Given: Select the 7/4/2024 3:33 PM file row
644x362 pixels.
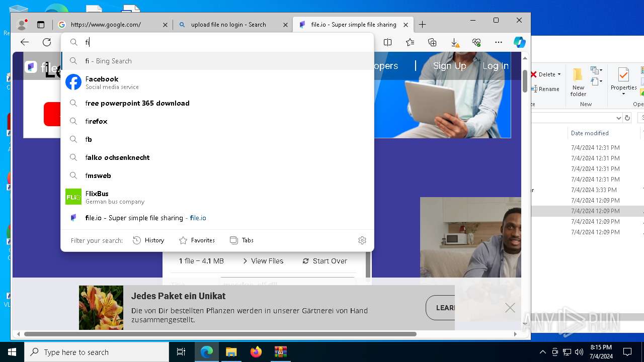Looking at the screenshot, I should point(588,190).
